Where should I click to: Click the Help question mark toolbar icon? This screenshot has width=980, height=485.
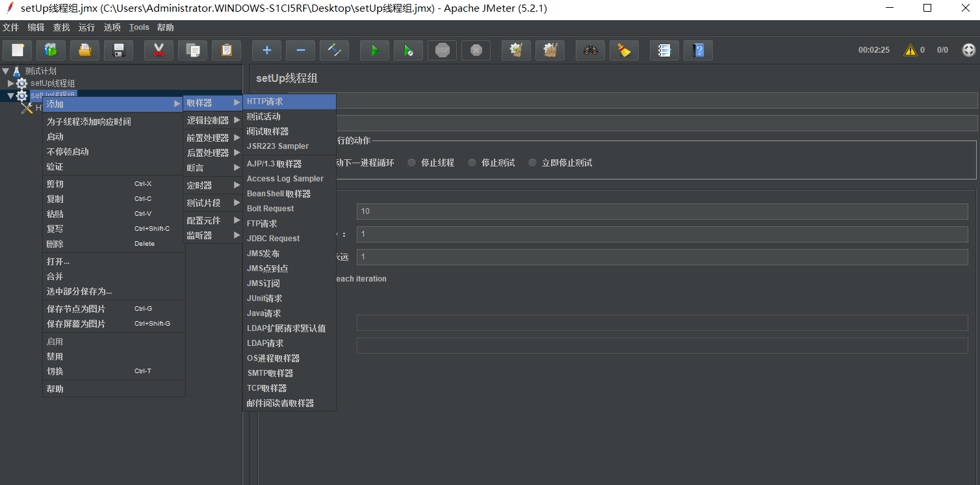698,50
